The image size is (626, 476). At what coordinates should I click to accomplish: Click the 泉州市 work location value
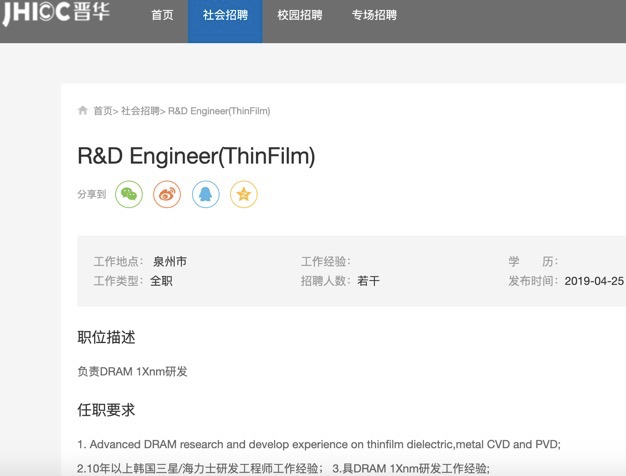(x=170, y=261)
